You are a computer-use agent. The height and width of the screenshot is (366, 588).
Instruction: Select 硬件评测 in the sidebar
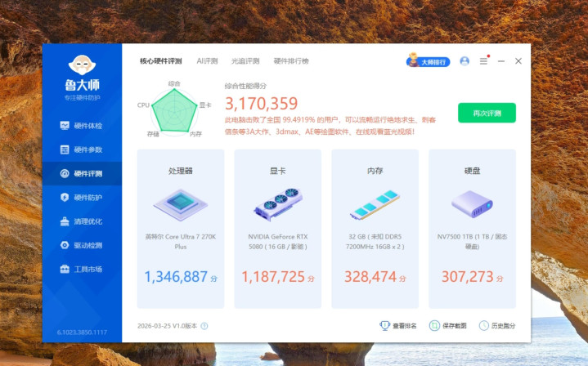pyautogui.click(x=82, y=173)
